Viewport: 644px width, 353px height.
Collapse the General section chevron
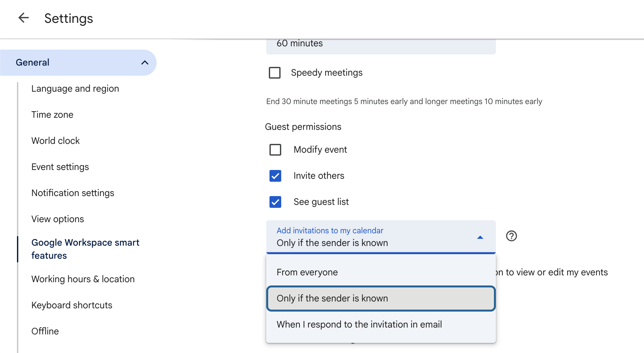coord(145,63)
